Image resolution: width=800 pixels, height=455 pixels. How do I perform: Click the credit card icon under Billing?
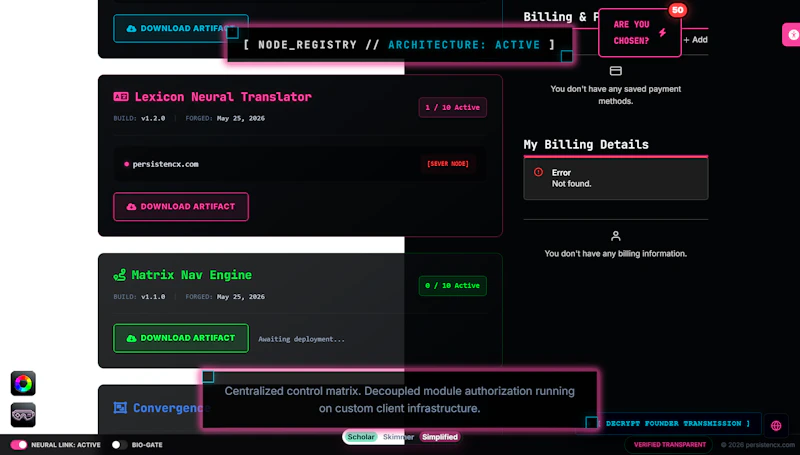click(615, 71)
